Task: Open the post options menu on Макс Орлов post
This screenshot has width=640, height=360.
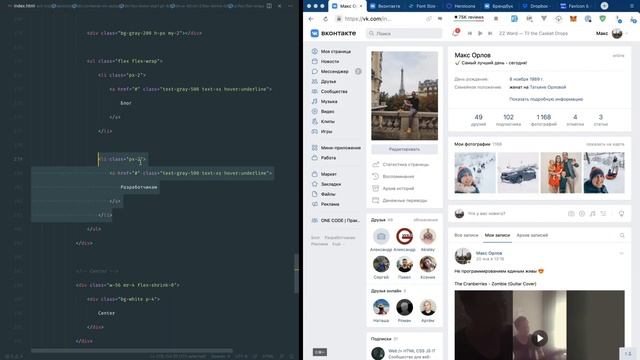Action: click(x=621, y=253)
